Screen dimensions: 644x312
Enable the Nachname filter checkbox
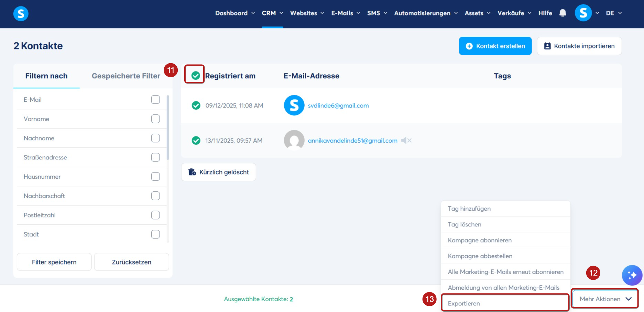pyautogui.click(x=155, y=138)
